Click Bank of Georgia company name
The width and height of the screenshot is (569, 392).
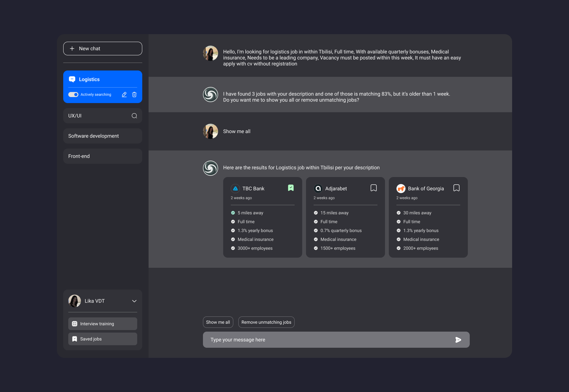426,188
